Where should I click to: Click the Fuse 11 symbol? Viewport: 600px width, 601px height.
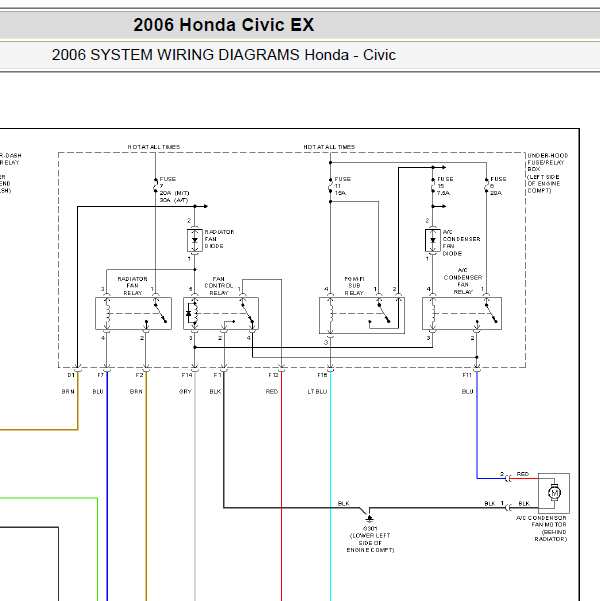330,186
